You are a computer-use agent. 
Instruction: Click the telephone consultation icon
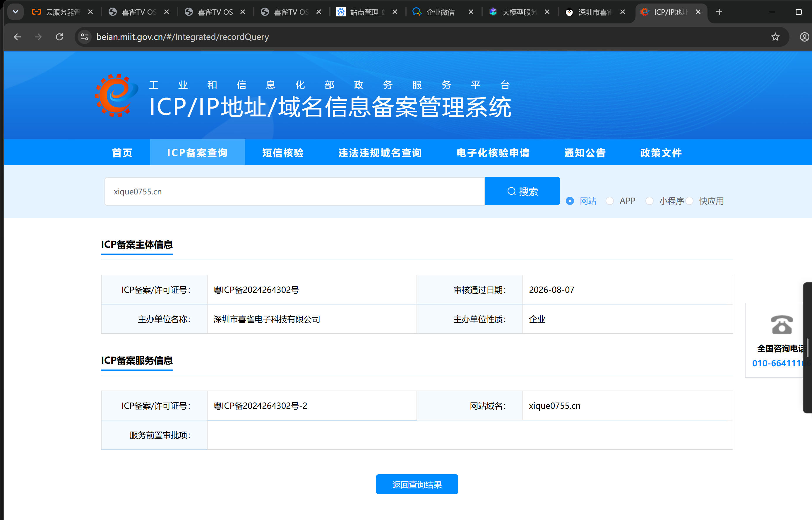(x=782, y=325)
